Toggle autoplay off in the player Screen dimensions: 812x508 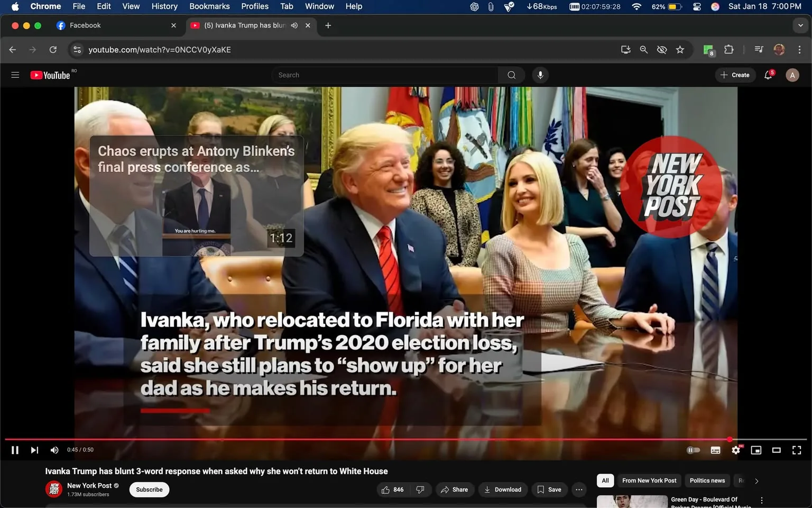click(693, 450)
